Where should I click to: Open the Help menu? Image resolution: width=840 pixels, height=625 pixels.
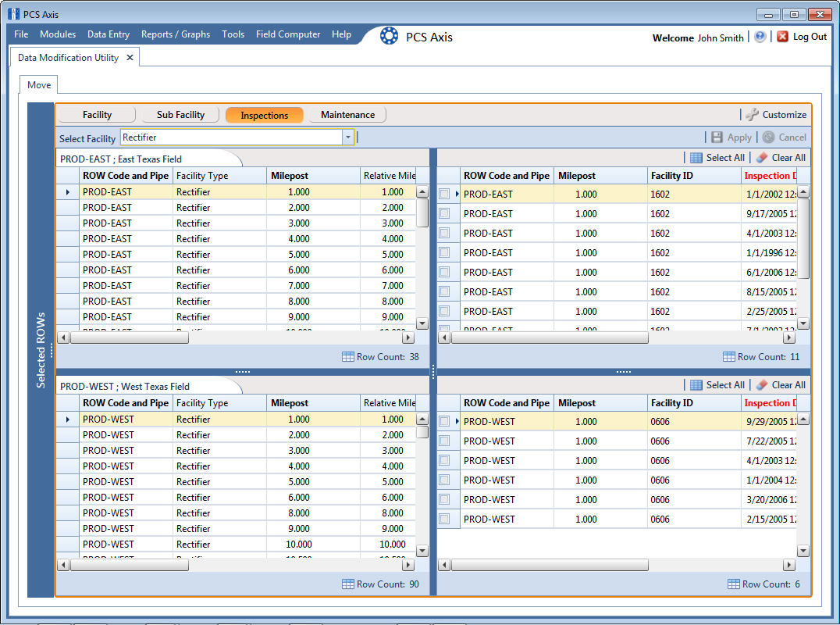pyautogui.click(x=341, y=34)
